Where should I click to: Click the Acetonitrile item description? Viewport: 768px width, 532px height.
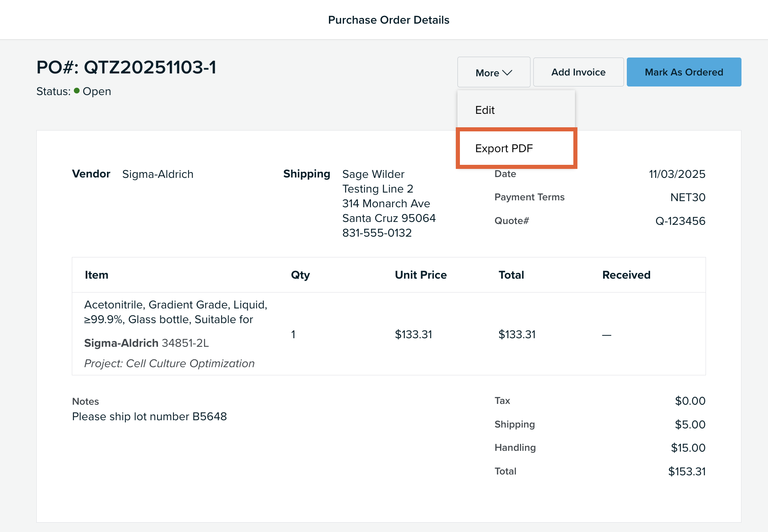175,312
